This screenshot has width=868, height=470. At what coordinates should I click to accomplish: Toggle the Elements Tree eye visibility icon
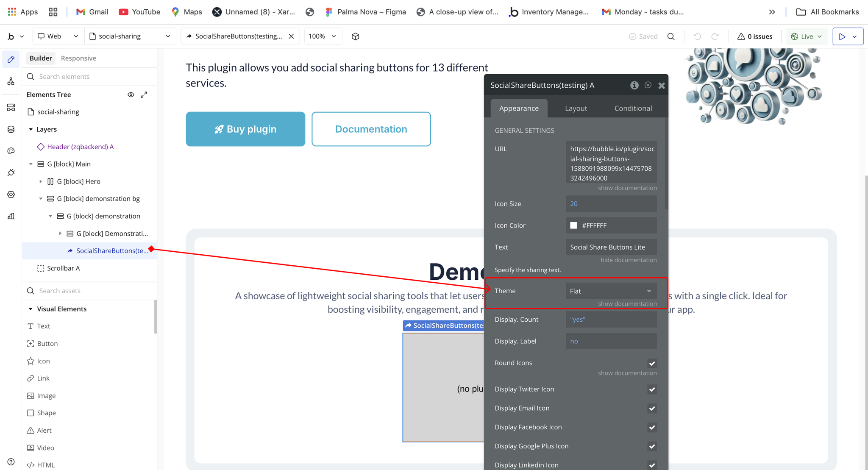click(x=131, y=95)
